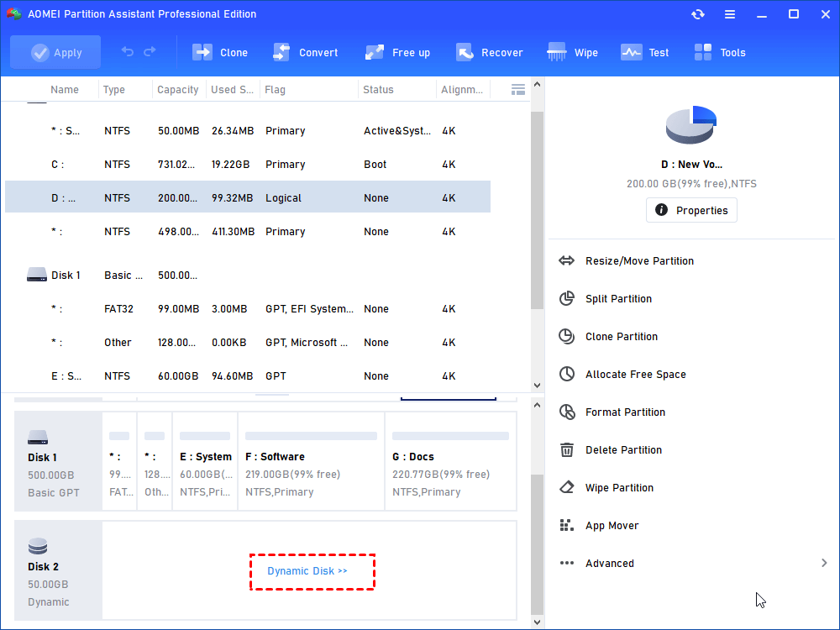Choose Format Partition
This screenshot has height=630, width=840.
click(625, 412)
